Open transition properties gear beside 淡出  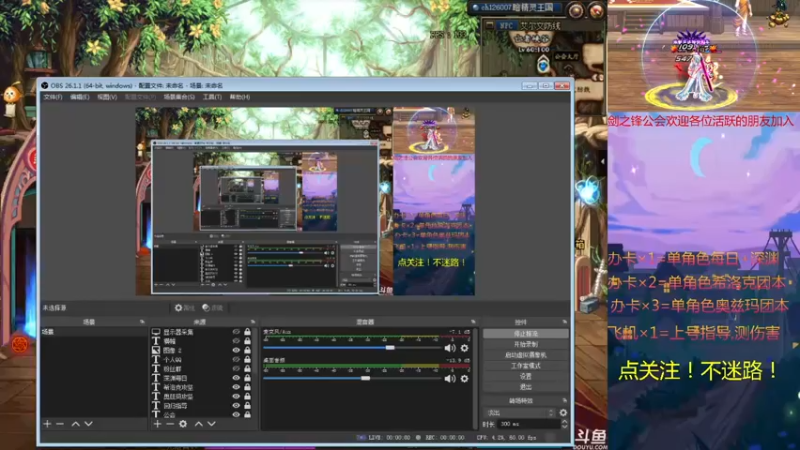tap(563, 413)
